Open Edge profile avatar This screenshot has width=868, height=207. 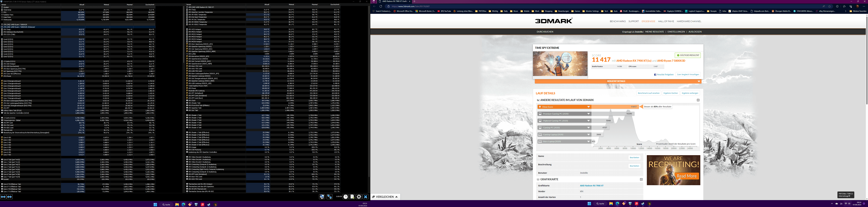tap(857, 6)
